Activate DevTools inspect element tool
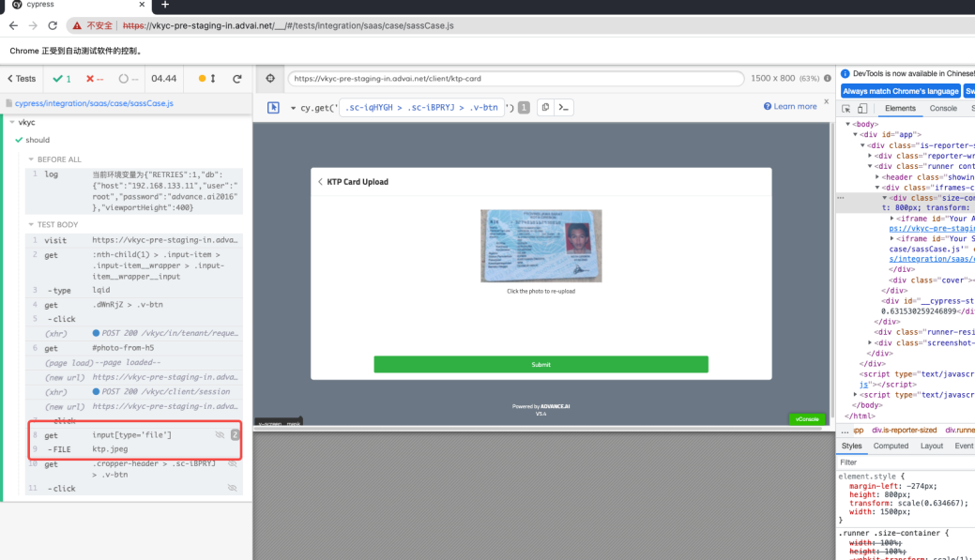 pos(846,109)
